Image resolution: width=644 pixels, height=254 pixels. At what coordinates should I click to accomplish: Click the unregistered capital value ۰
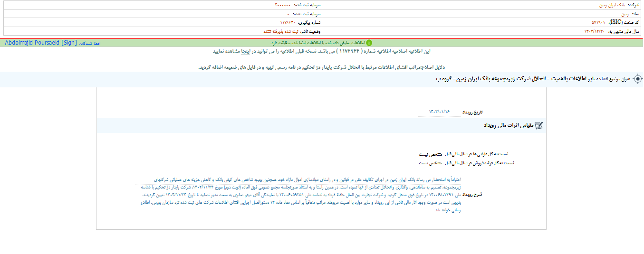288,14
